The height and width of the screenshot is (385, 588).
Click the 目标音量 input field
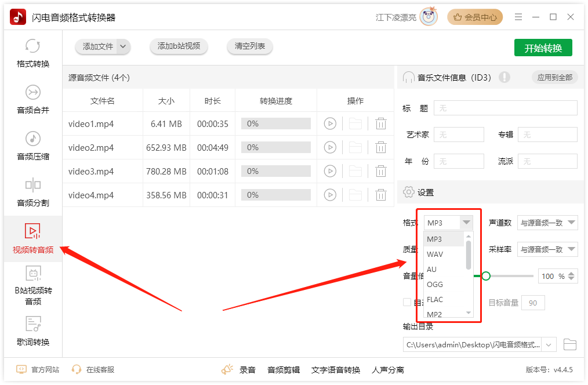click(x=532, y=302)
